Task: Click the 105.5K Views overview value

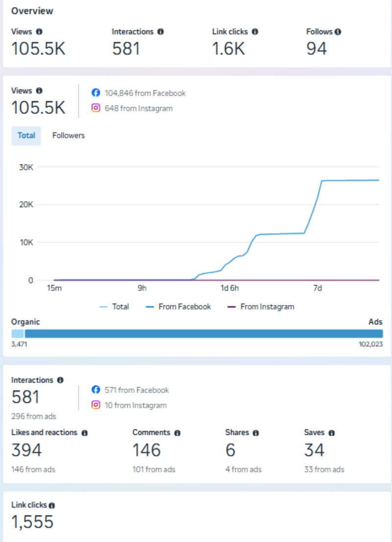Action: [x=38, y=49]
